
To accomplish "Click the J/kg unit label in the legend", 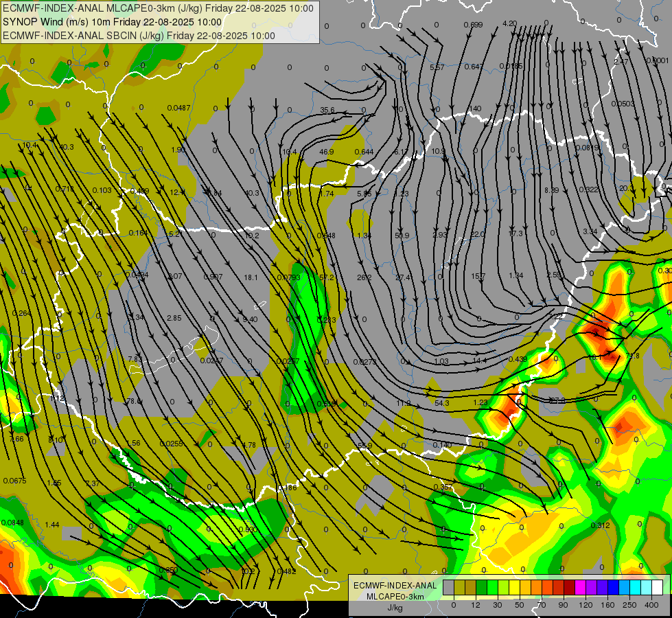I will (395, 608).
